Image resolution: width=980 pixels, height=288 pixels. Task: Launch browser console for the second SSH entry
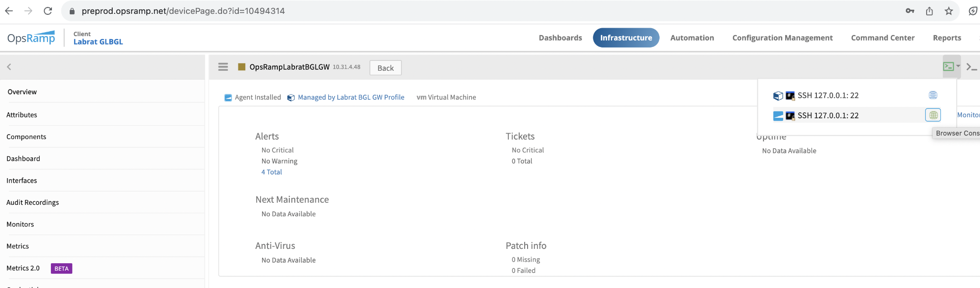[x=933, y=115]
